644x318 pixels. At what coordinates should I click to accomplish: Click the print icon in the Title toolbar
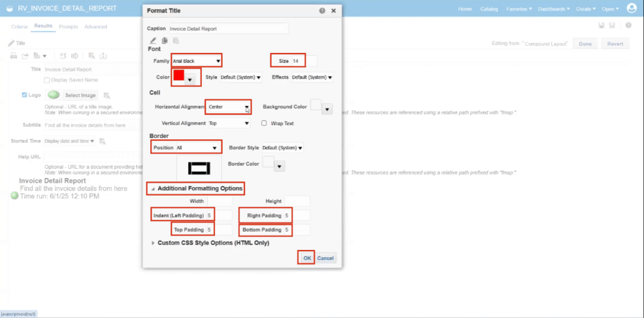point(14,55)
